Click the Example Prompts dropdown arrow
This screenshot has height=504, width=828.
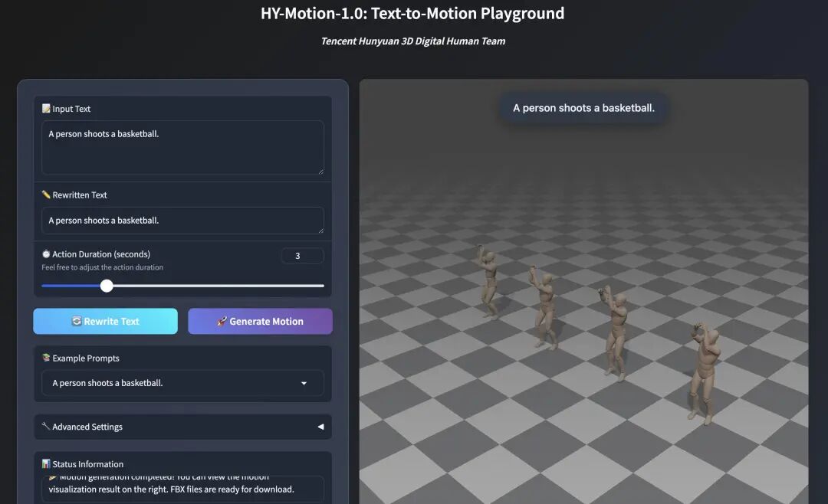click(x=304, y=383)
